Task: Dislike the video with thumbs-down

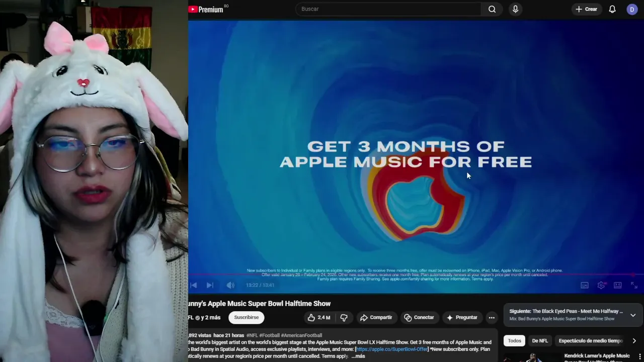Action: click(344, 317)
